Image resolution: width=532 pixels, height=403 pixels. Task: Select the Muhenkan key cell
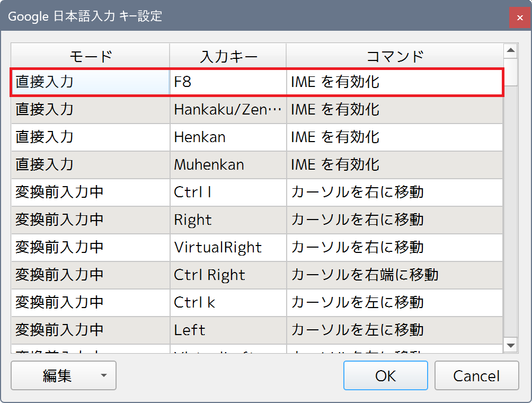click(228, 165)
